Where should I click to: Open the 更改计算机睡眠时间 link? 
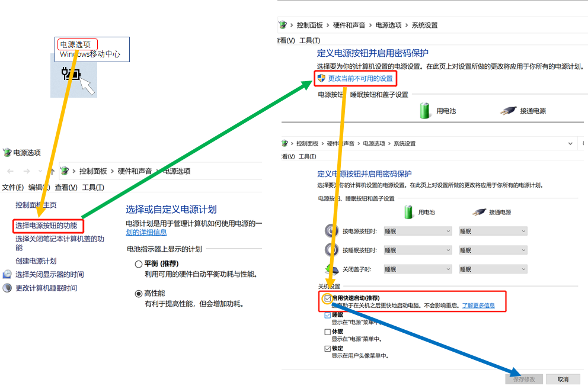[46, 288]
